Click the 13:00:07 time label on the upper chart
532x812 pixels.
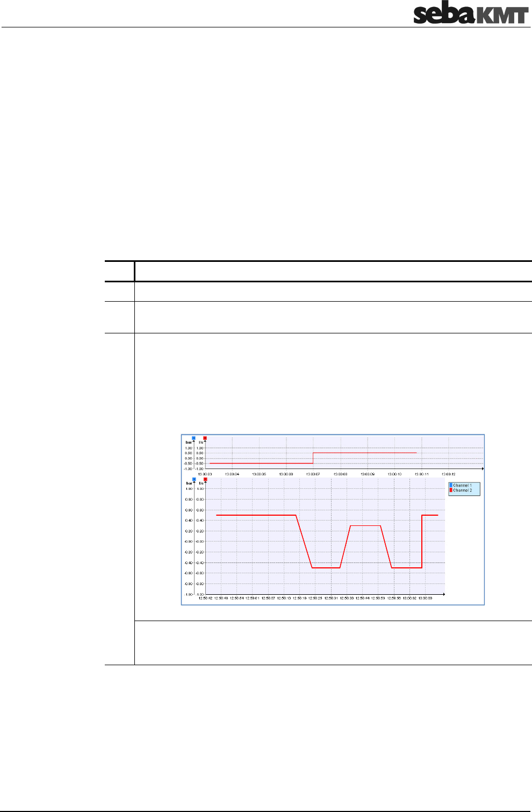[313, 474]
